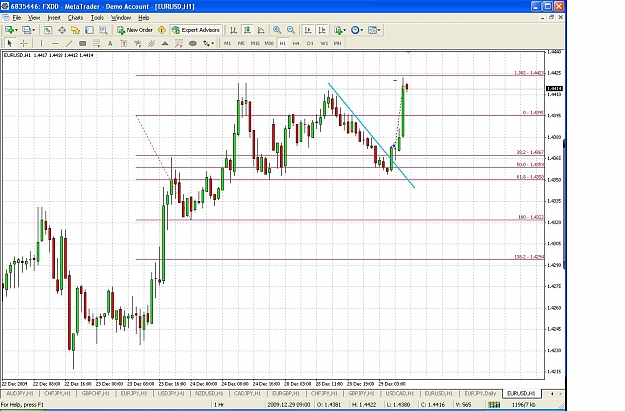Image resolution: width=625 pixels, height=411 pixels.
Task: Switch to the H4 timeframe
Action: (296, 43)
